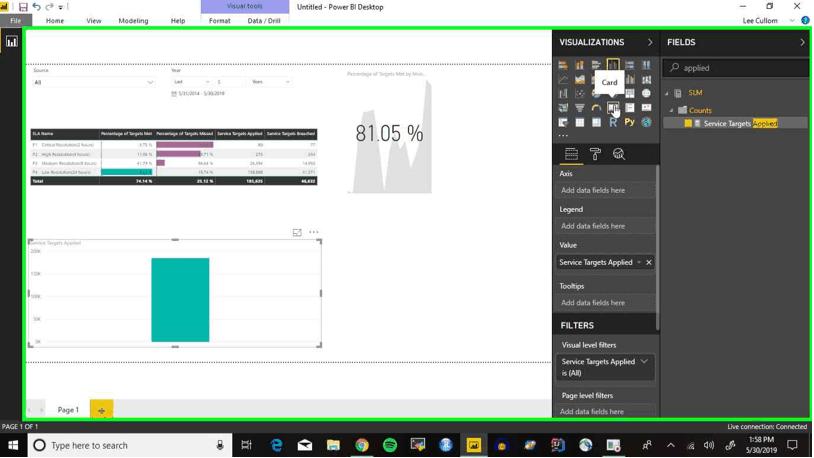Remove Service Targets Applied from Value well
Screen dimensions: 814x458
coord(649,262)
